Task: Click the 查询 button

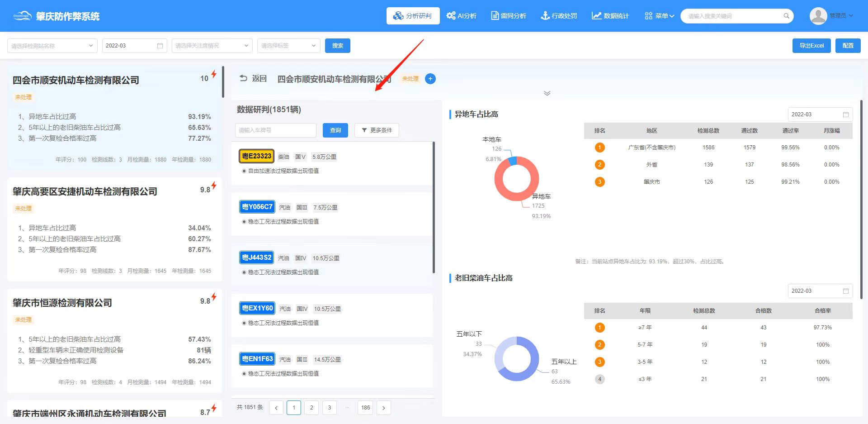Action: 335,130
